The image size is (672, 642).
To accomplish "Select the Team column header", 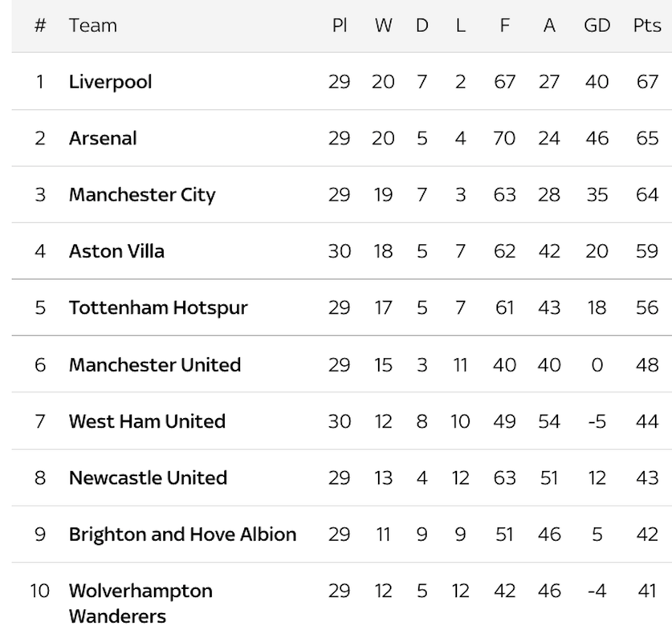I will [x=93, y=25].
